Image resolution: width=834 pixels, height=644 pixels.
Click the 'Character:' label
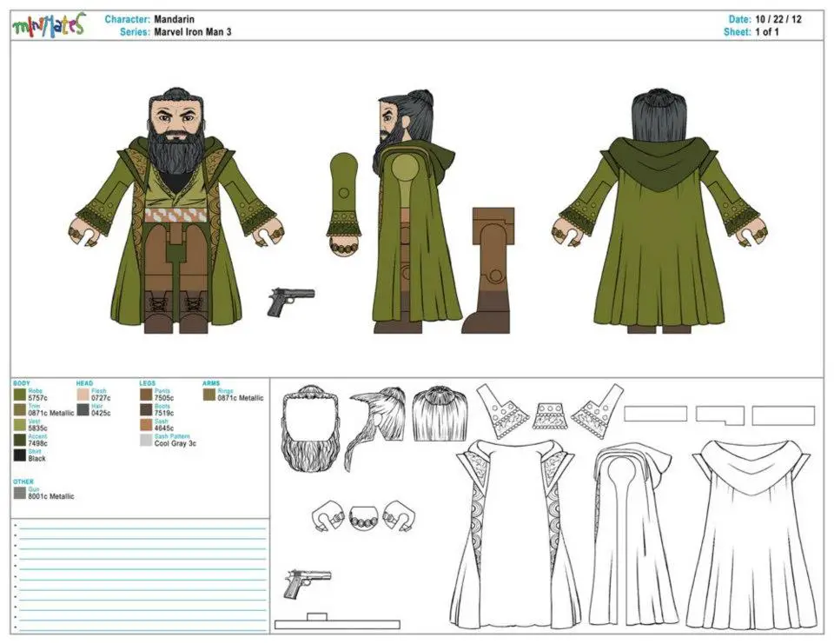point(128,19)
